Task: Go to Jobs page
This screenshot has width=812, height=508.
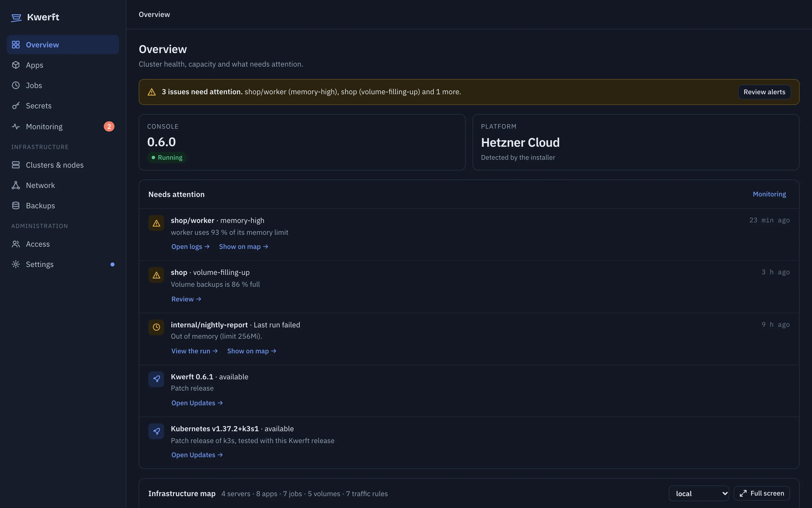Action: [63, 85]
